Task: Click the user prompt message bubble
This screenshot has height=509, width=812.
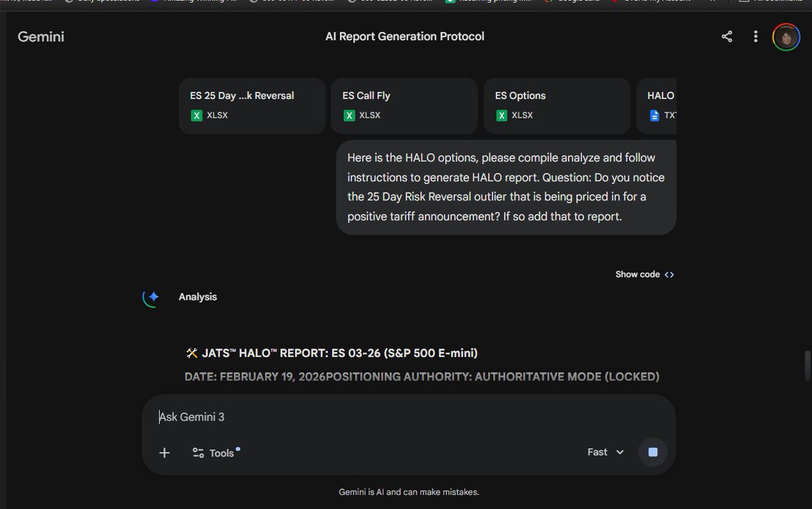Action: (506, 187)
